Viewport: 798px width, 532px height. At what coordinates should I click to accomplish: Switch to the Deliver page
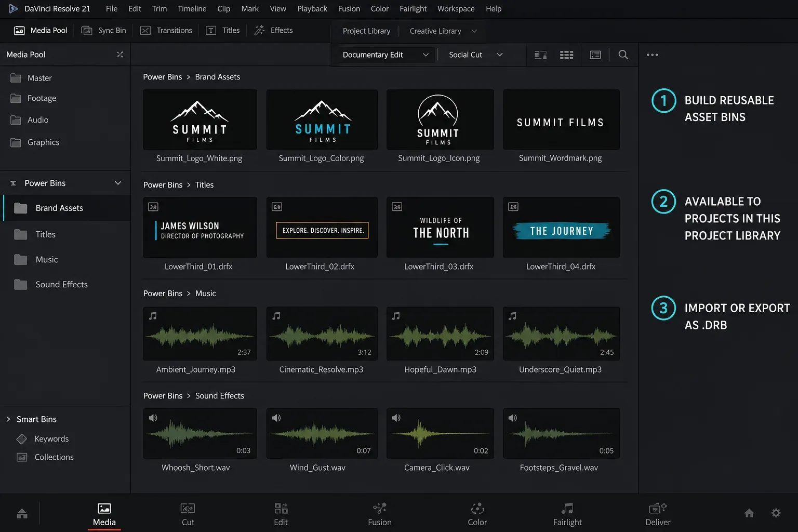(x=658, y=514)
